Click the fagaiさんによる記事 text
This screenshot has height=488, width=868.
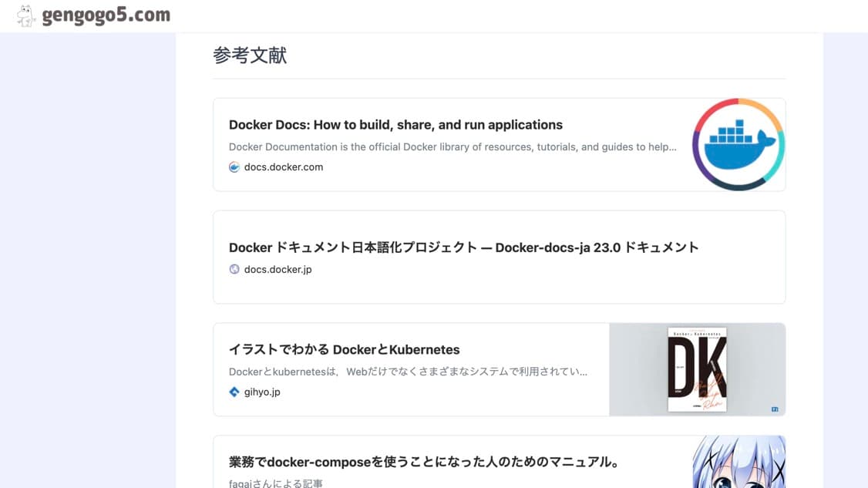click(x=276, y=483)
